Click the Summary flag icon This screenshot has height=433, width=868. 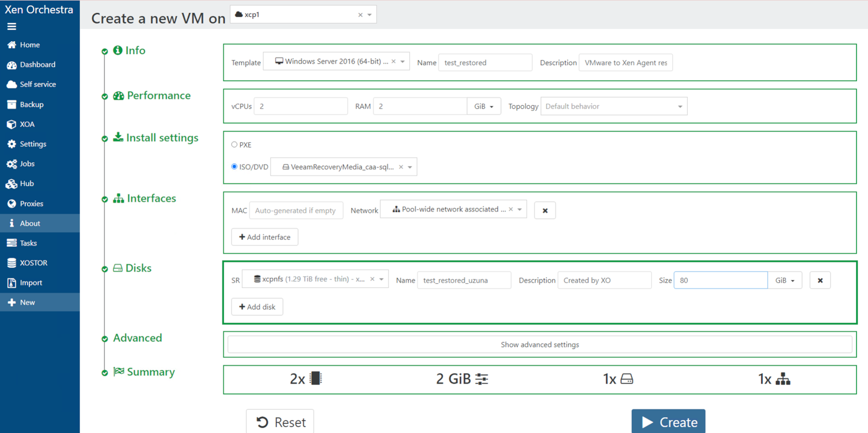(x=119, y=371)
